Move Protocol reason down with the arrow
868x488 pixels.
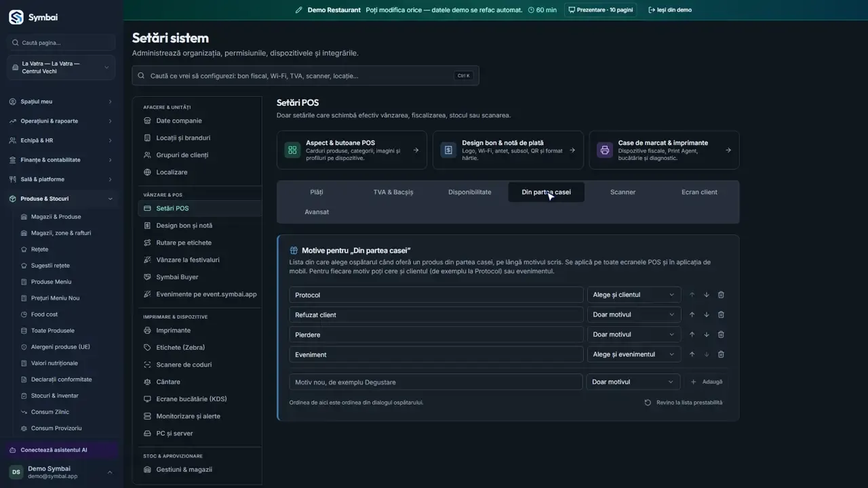[707, 295]
